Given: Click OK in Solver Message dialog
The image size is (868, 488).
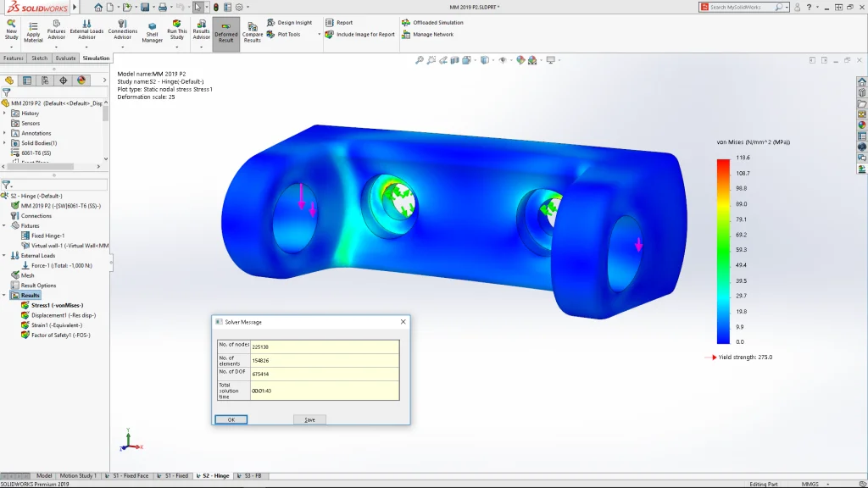Looking at the screenshot, I should (231, 420).
